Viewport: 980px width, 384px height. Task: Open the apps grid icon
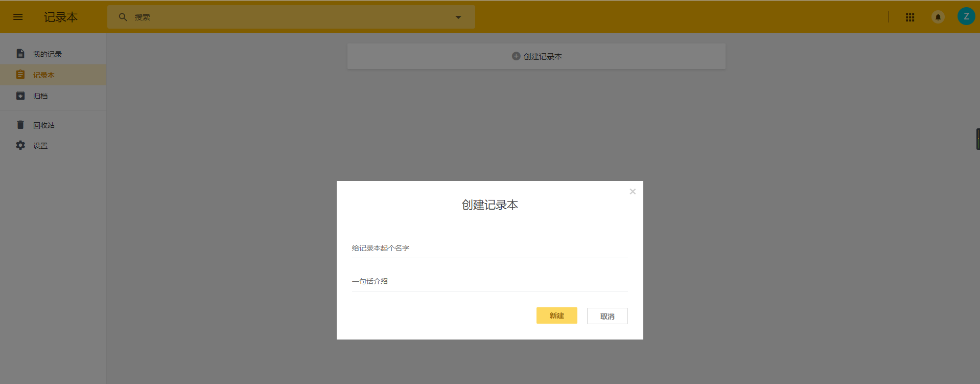click(910, 17)
